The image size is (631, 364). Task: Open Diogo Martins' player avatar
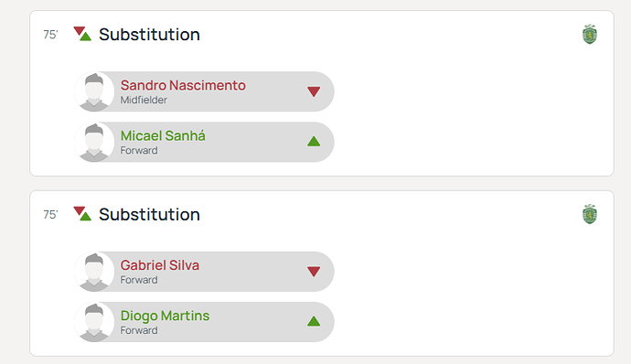(94, 322)
